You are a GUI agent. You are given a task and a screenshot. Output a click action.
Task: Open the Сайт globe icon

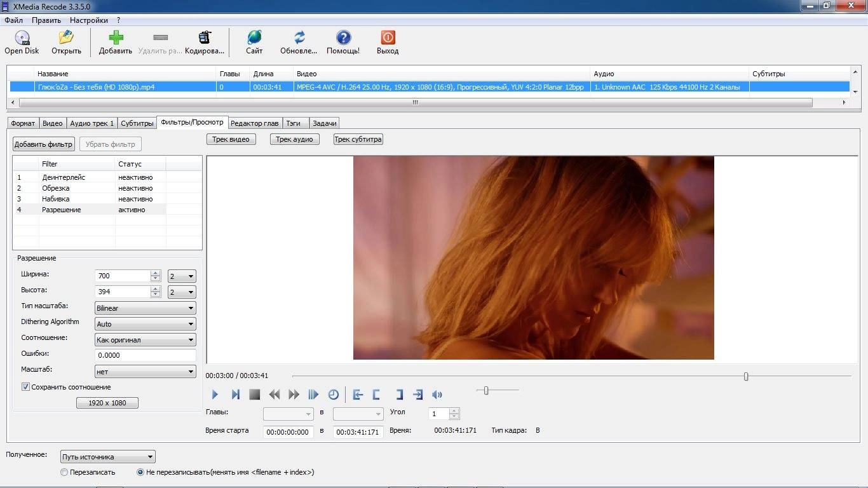(x=254, y=38)
